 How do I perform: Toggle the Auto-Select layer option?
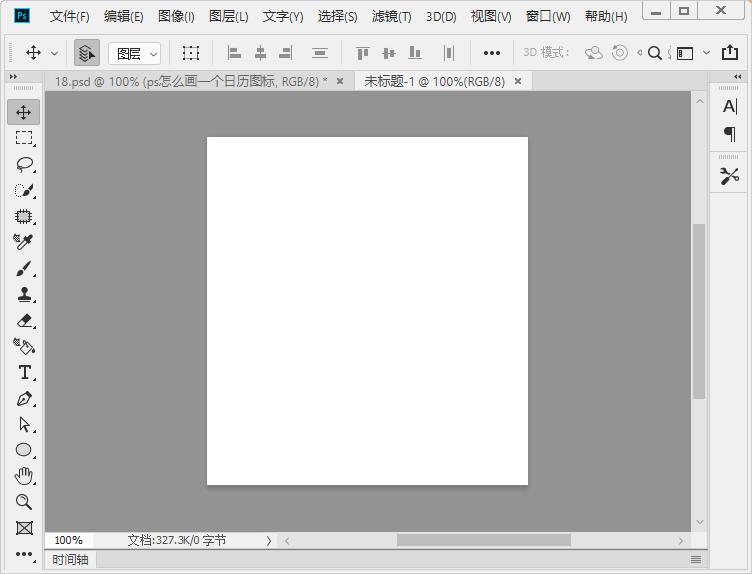point(87,53)
